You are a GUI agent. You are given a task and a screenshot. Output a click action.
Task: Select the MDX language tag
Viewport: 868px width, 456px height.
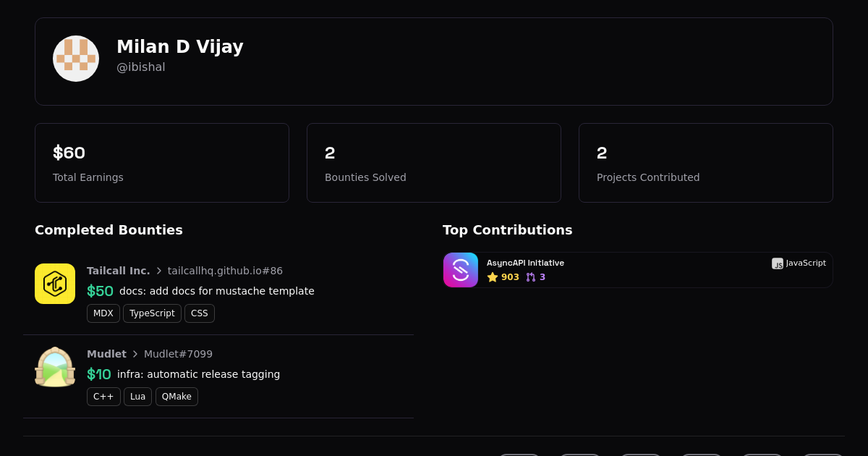[x=103, y=313]
